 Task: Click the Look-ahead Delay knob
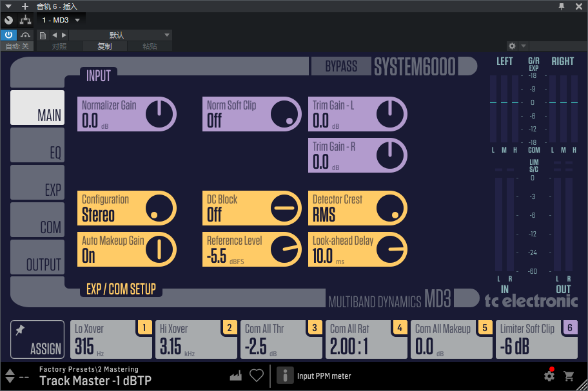click(390, 249)
